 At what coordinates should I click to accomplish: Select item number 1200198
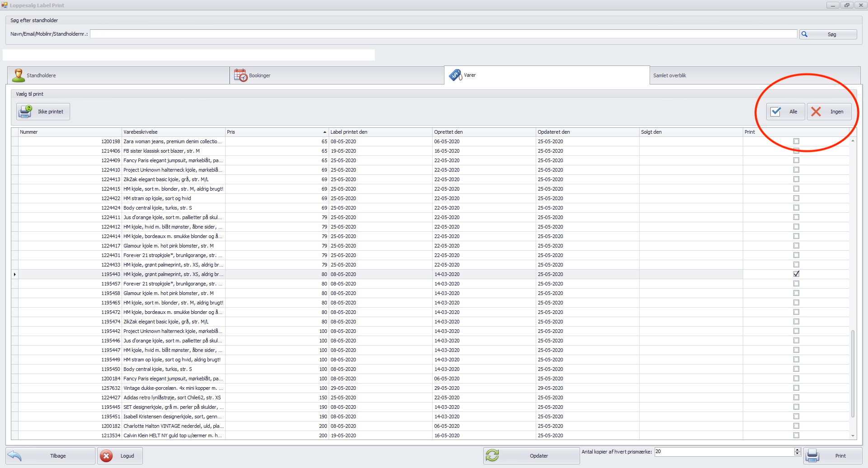[111, 141]
